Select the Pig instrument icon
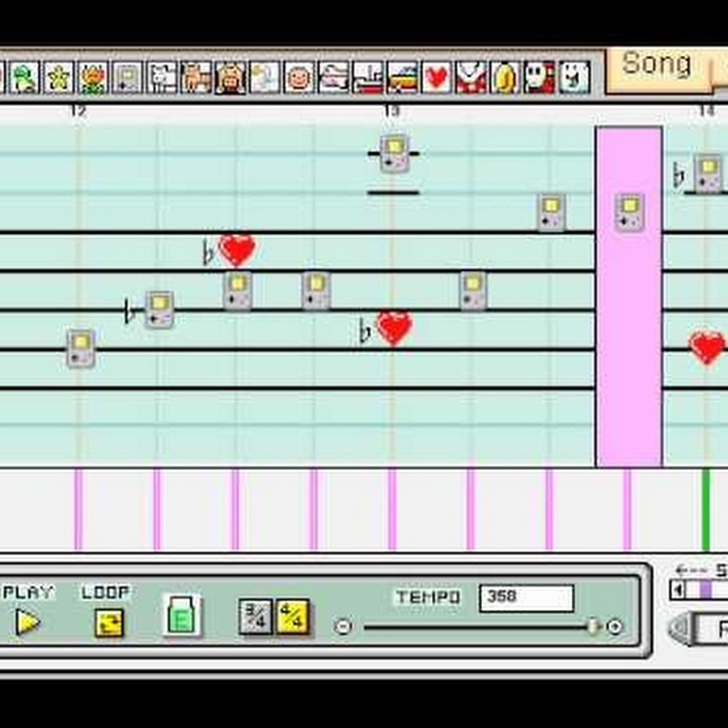This screenshot has width=728, height=728. (231, 77)
